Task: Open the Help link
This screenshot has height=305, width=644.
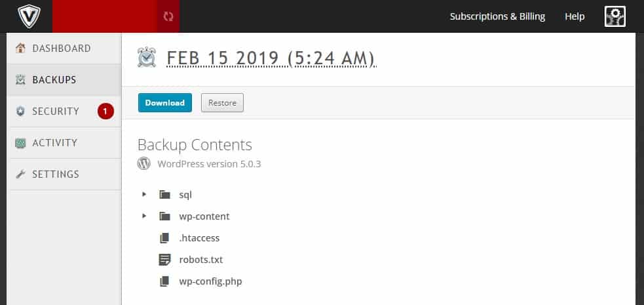Action: (575, 16)
